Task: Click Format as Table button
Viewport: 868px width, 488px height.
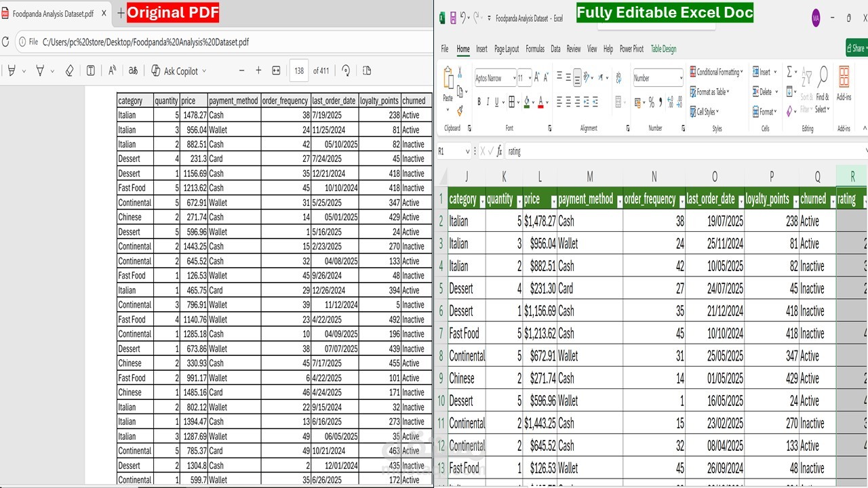Action: tap(709, 91)
